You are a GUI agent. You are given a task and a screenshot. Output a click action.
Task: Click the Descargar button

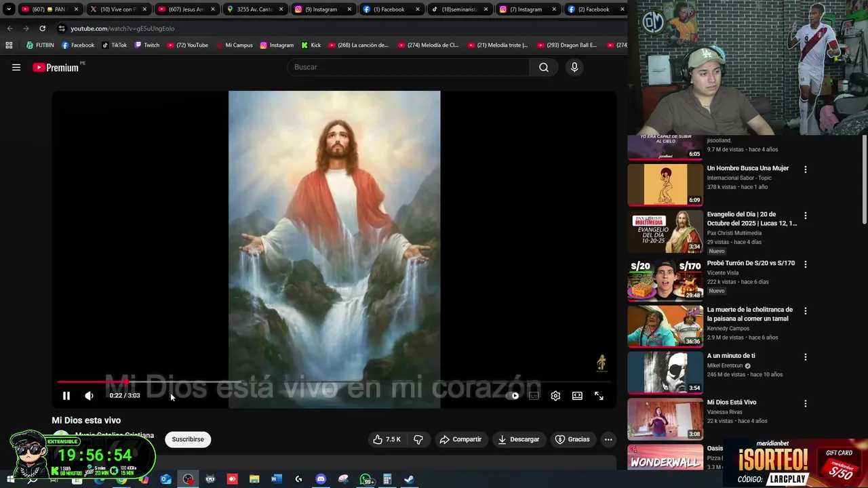pyautogui.click(x=519, y=439)
